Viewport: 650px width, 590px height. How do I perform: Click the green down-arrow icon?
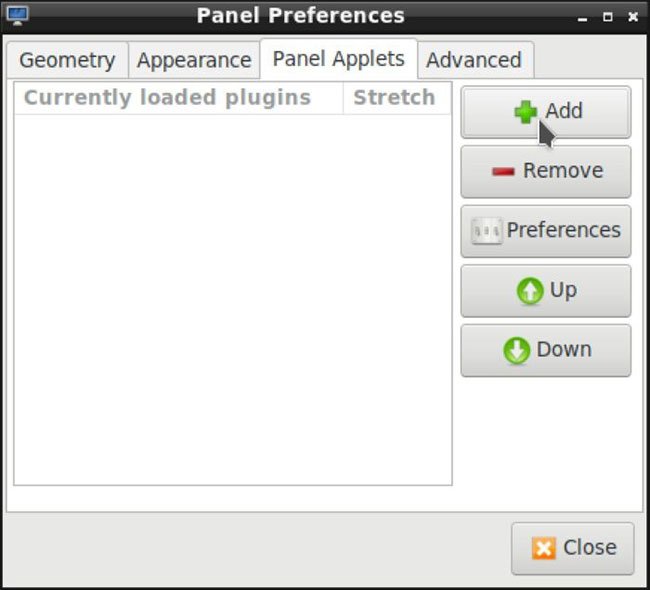pos(517,350)
